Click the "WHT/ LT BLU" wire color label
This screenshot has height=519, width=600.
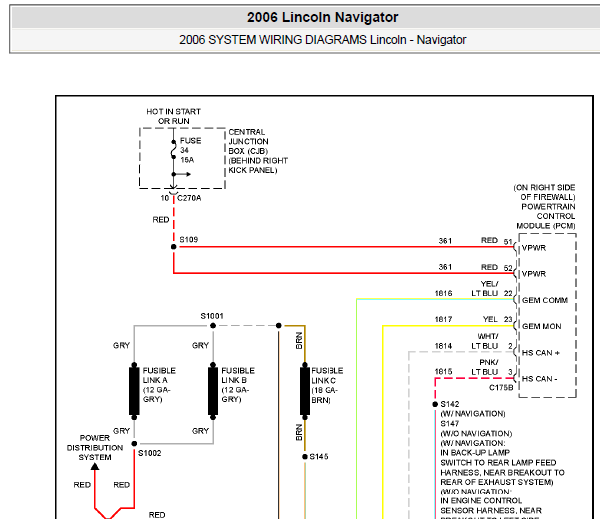pyautogui.click(x=485, y=341)
